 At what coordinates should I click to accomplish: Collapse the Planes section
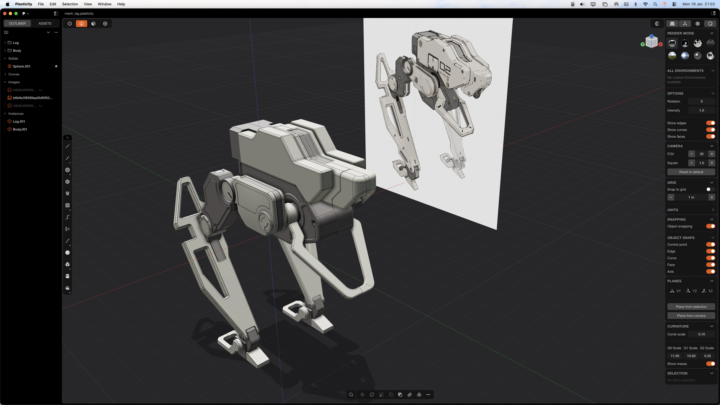coord(712,281)
